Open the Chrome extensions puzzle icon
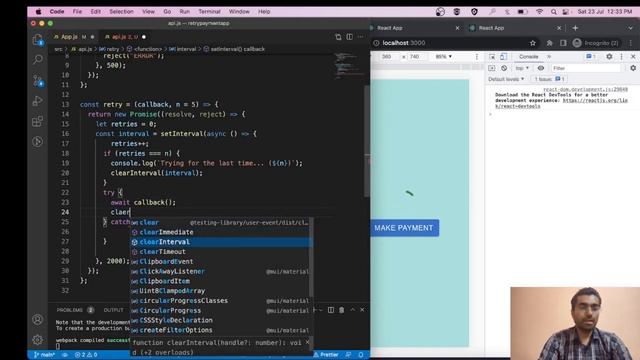 pyautogui.click(x=549, y=43)
